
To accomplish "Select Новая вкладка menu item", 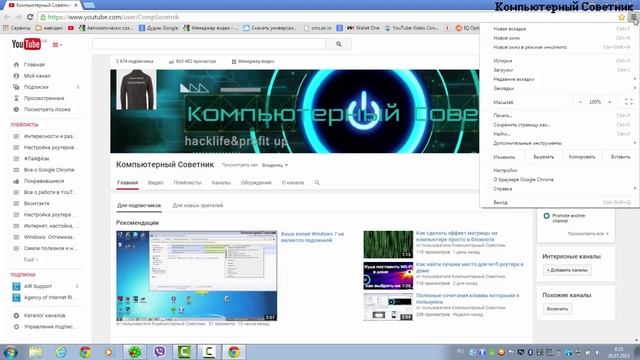I will (x=558, y=29).
